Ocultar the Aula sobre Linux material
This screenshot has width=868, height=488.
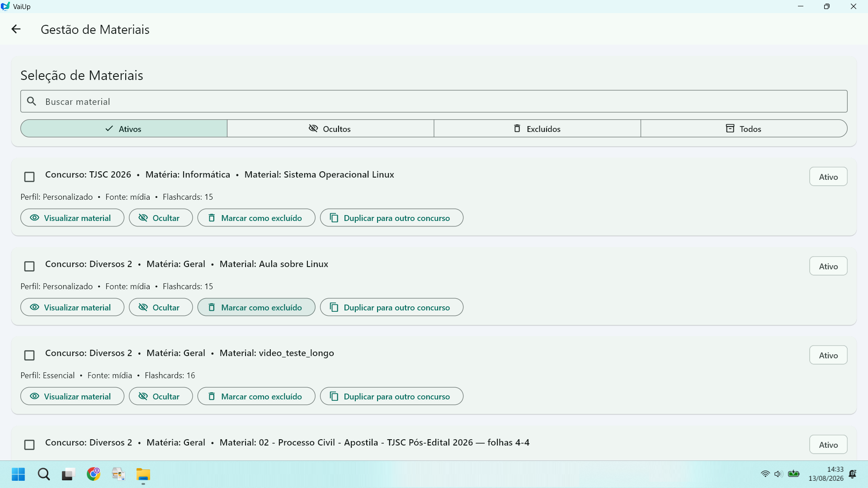[161, 307]
